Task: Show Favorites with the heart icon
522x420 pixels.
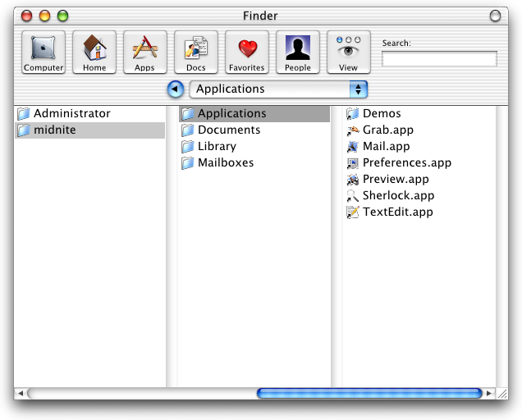Action: coord(246,52)
